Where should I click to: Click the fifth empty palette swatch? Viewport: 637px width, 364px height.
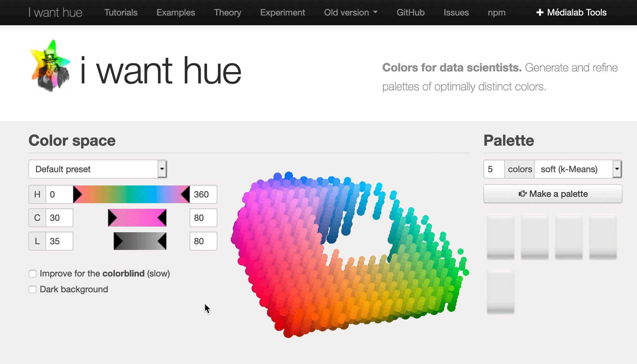500,291
